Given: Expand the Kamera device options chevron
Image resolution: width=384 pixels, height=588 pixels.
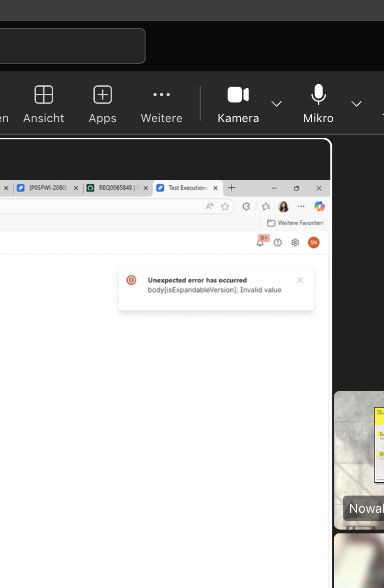Looking at the screenshot, I should 276,104.
